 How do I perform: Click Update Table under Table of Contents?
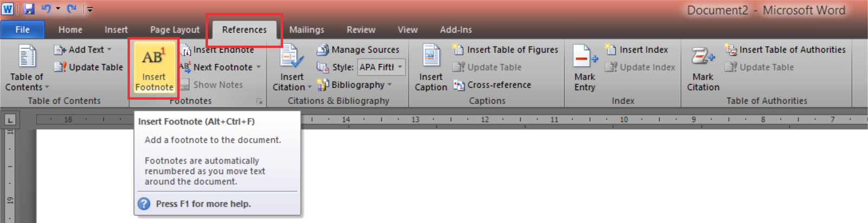tap(89, 67)
